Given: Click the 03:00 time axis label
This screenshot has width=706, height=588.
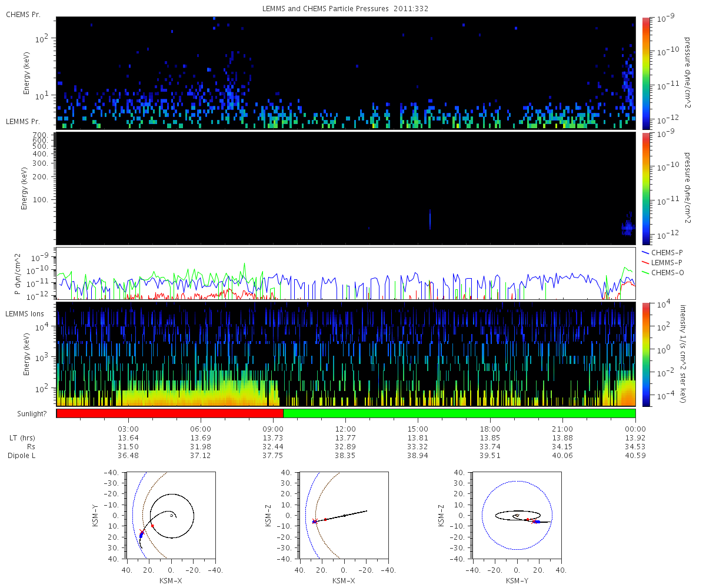Looking at the screenshot, I should click(128, 429).
